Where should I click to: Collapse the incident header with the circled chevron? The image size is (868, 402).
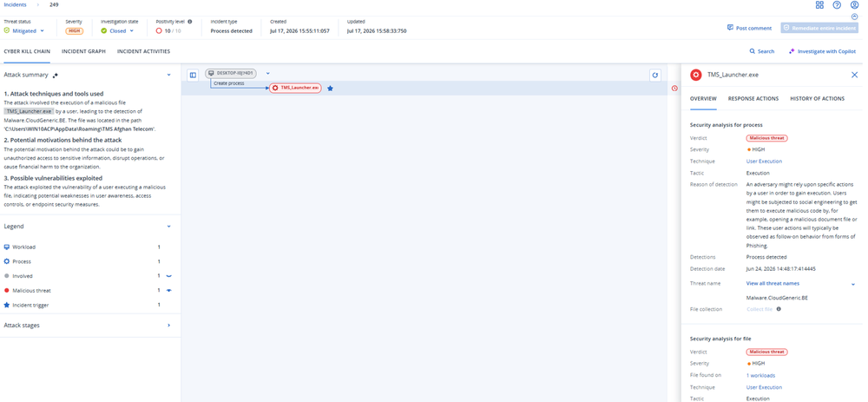[854, 16]
